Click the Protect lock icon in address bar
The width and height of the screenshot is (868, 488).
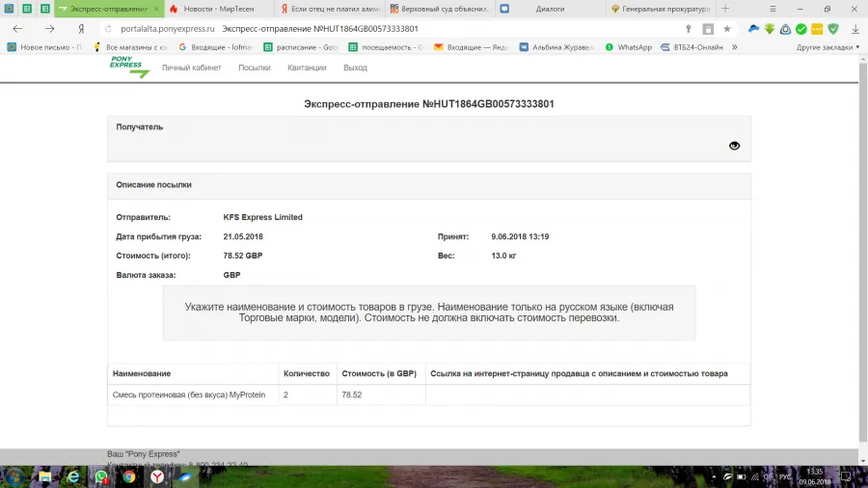click(x=708, y=29)
